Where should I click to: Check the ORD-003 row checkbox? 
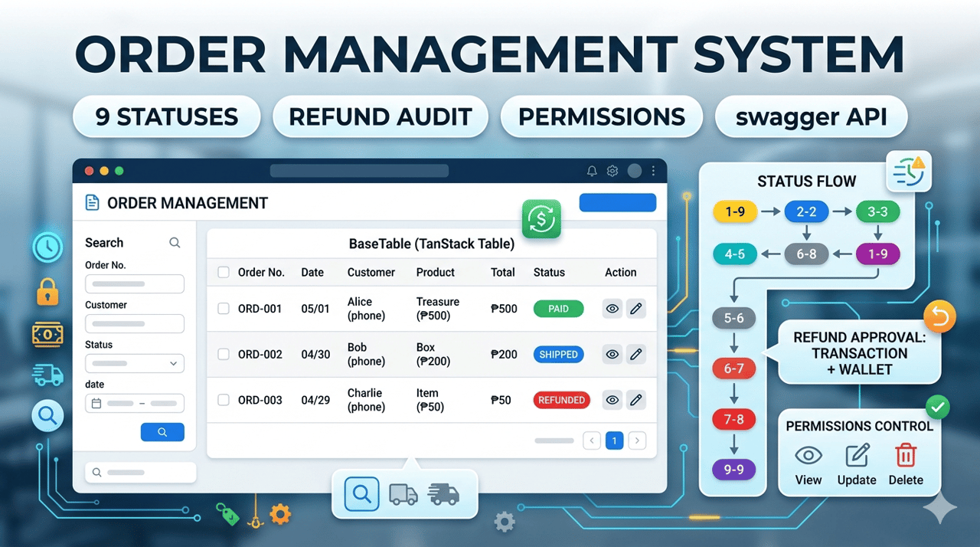click(224, 400)
